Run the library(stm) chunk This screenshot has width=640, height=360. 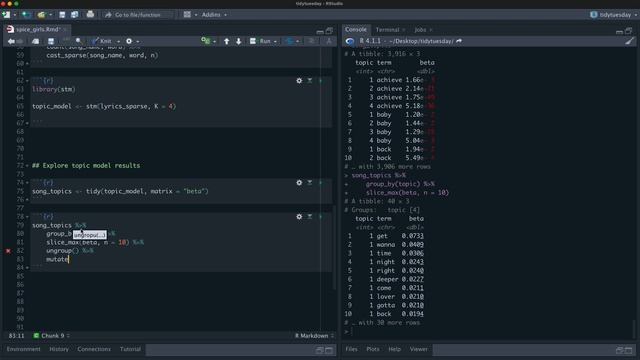pyautogui.click(x=320, y=81)
